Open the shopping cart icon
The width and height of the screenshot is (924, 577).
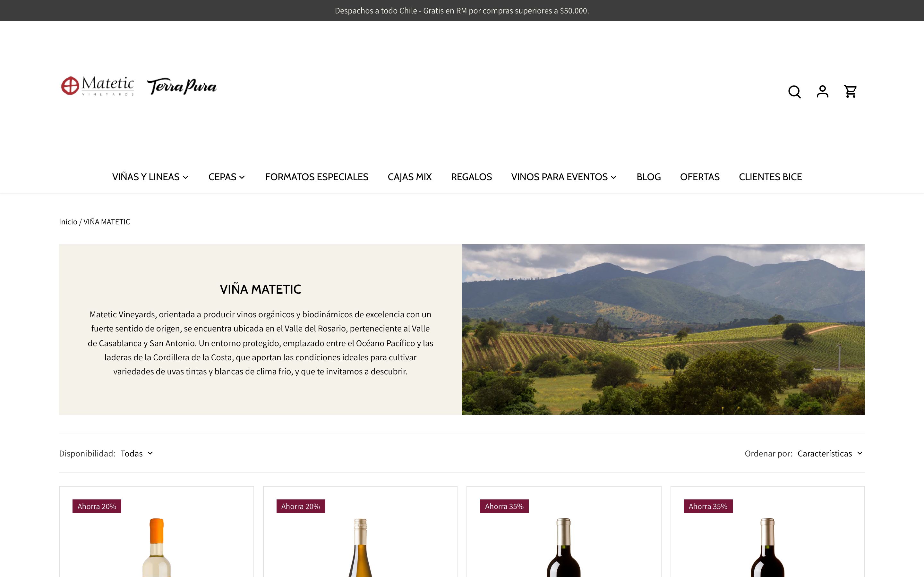click(850, 92)
